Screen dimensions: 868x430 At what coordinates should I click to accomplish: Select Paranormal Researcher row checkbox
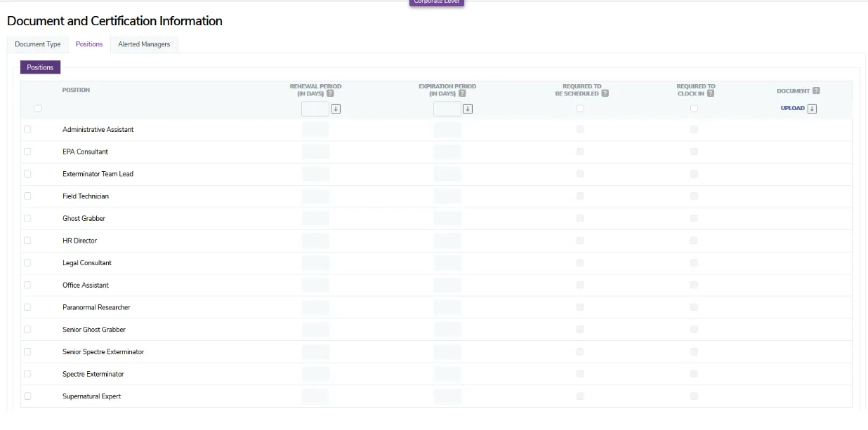click(x=27, y=307)
